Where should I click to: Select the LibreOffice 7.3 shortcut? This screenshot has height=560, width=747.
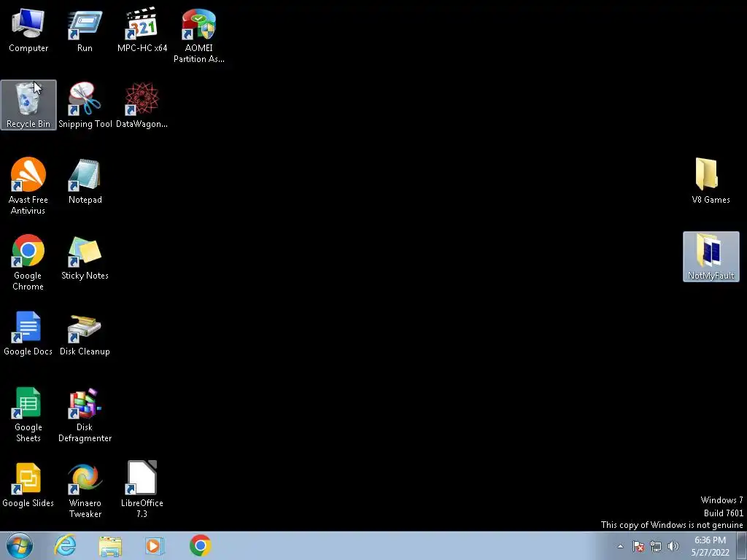point(142,489)
